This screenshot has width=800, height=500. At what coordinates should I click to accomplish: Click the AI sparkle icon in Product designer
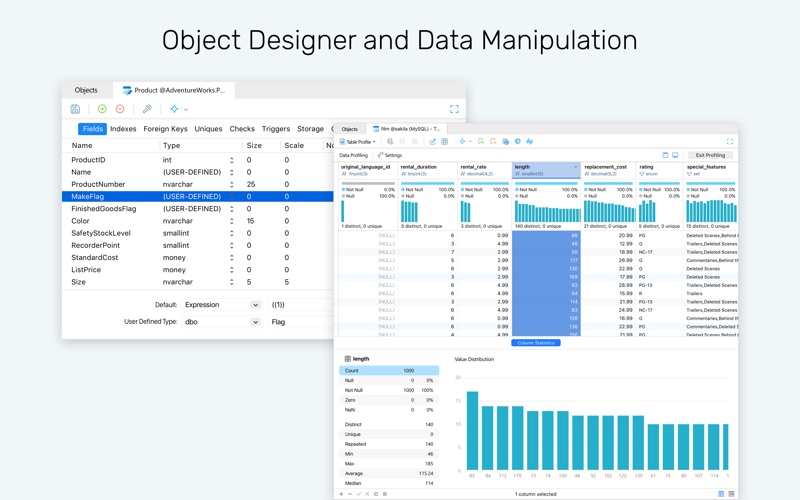[174, 109]
